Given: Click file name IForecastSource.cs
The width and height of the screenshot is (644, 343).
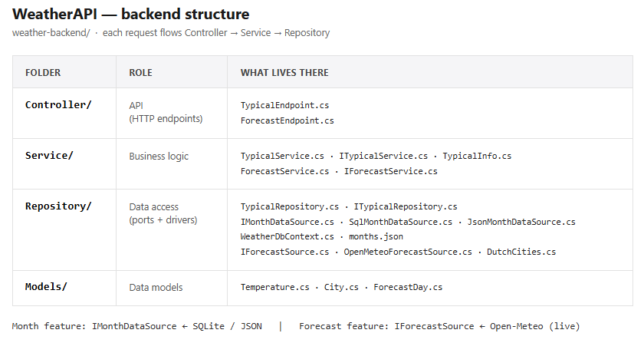Looking at the screenshot, I should [284, 252].
